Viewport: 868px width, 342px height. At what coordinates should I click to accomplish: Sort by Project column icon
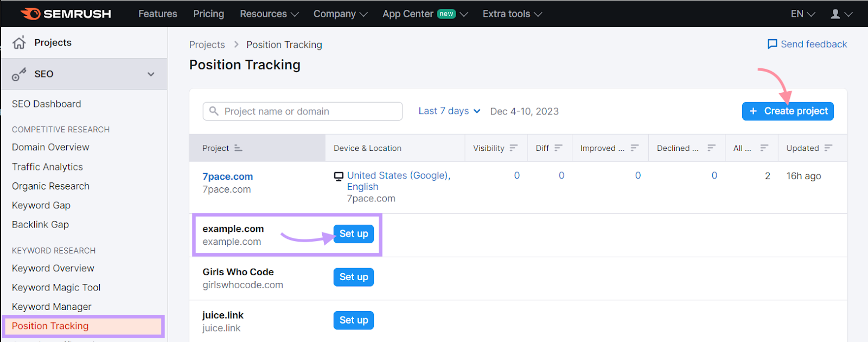[x=238, y=148]
